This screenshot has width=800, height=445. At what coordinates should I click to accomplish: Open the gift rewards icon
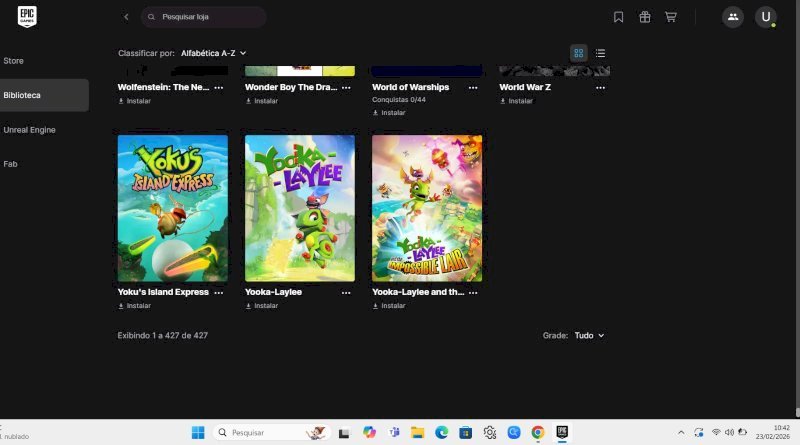point(645,17)
